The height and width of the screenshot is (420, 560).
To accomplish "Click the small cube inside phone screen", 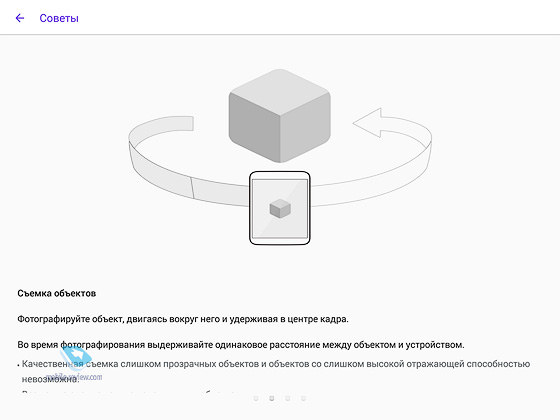I will click(280, 208).
